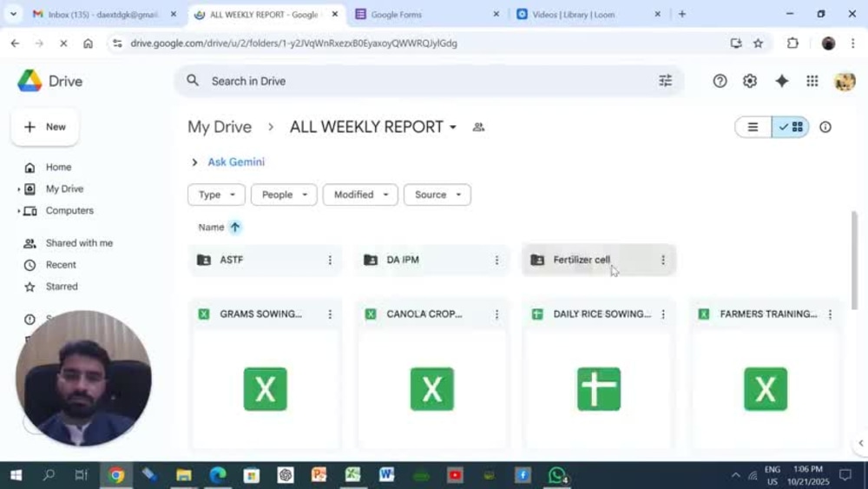Open Starred in the sidebar
This screenshot has width=868, height=489.
point(62,287)
